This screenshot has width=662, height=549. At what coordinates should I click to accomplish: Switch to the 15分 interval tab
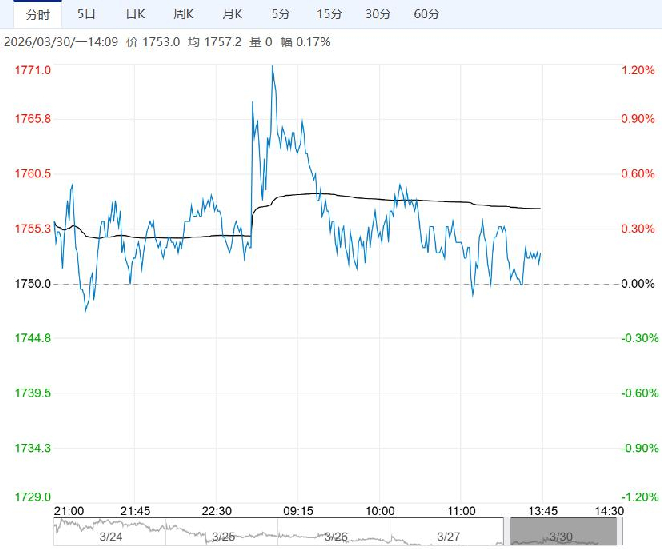click(x=328, y=14)
